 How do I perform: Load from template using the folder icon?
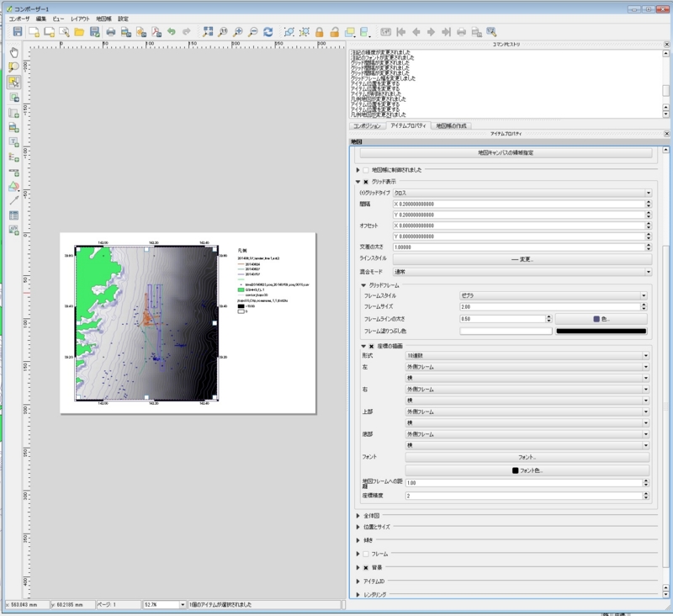pos(79,31)
